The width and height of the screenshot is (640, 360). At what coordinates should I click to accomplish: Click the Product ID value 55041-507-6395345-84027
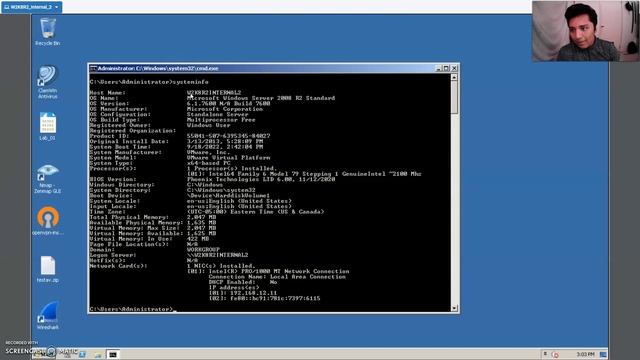(229, 136)
